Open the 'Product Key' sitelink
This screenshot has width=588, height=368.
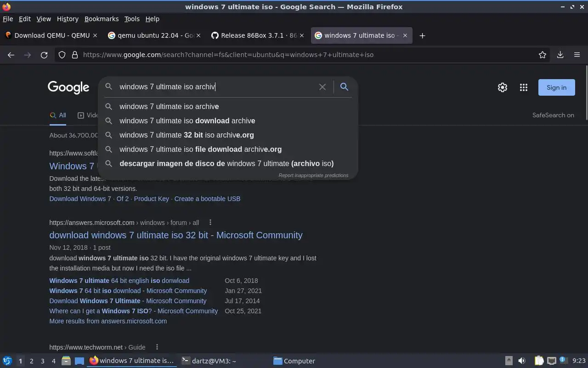tap(152, 199)
